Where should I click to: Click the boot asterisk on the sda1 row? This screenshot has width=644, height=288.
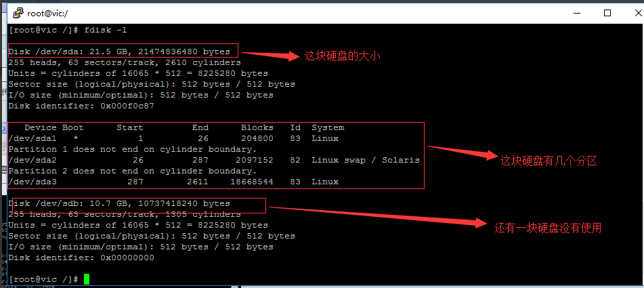point(76,138)
